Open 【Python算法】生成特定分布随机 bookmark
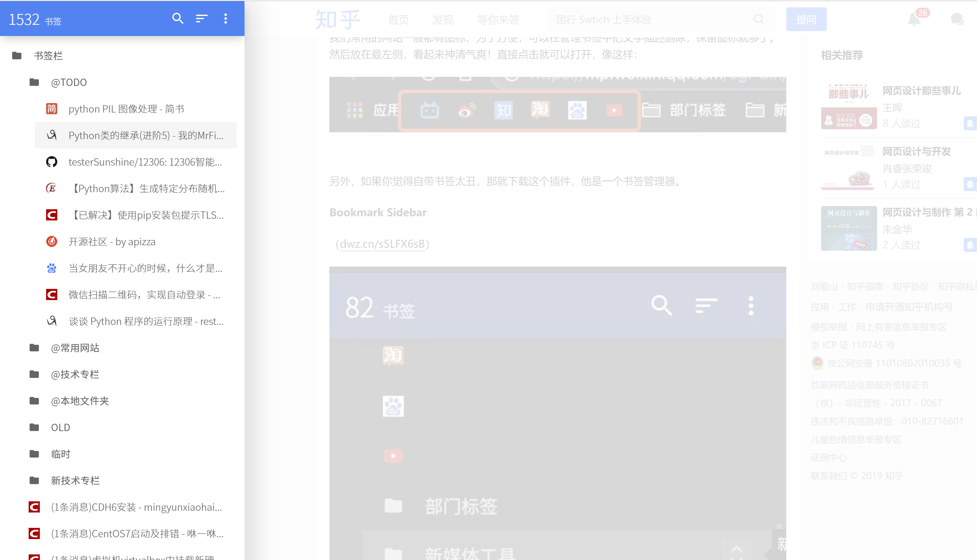 [x=136, y=188]
